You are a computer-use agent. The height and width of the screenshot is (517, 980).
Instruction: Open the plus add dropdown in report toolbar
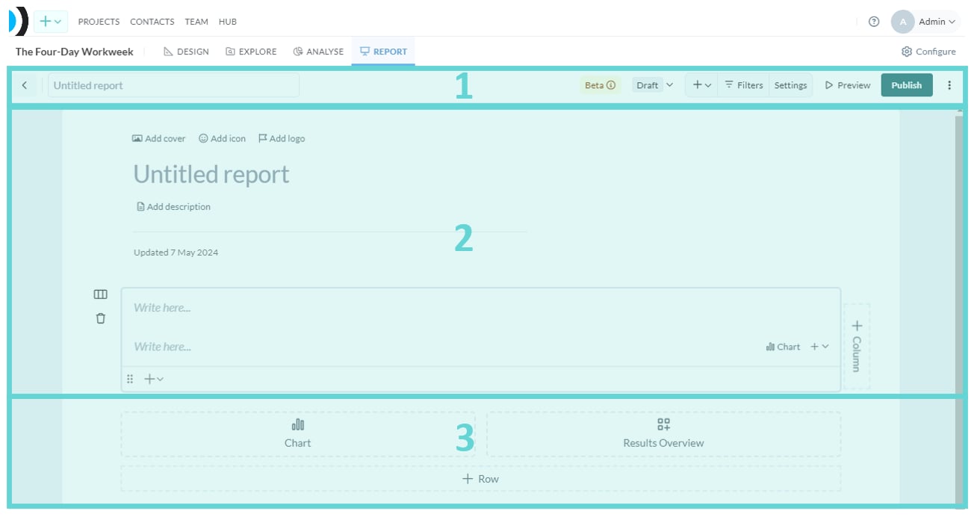click(x=701, y=85)
